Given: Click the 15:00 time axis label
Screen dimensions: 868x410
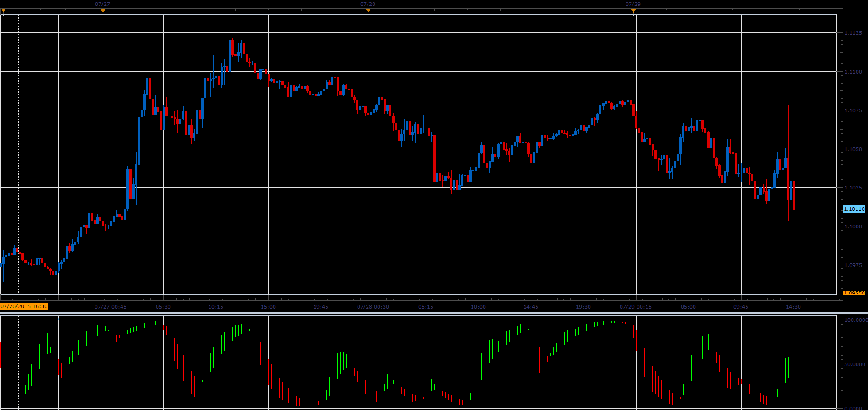Looking at the screenshot, I should pyautogui.click(x=268, y=307).
